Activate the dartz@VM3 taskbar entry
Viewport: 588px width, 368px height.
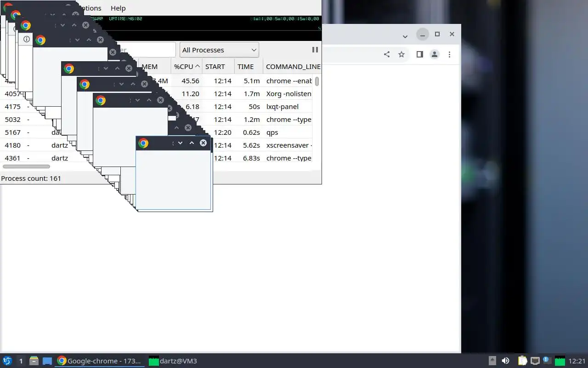tap(174, 361)
